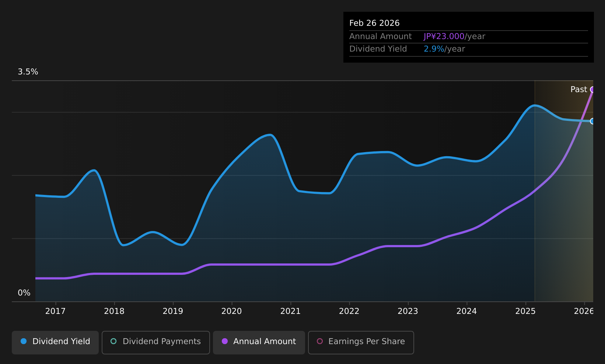Enable the Dividend Payments series
The height and width of the screenshot is (364, 605).
(x=156, y=342)
